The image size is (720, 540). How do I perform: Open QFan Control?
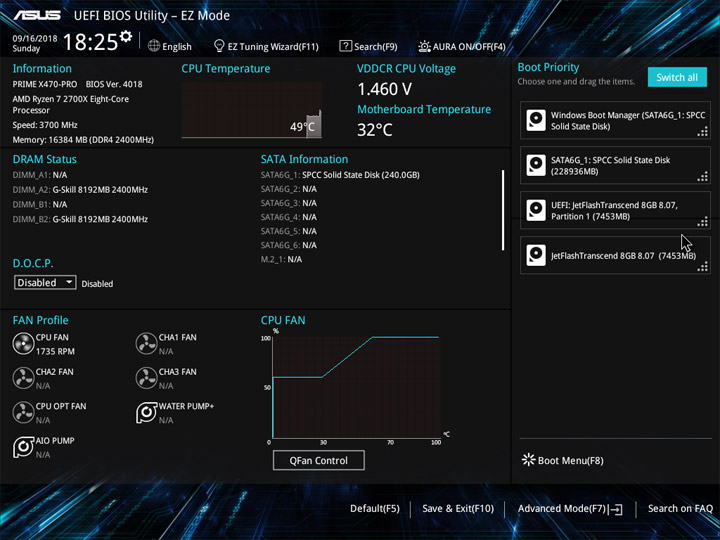coord(319,460)
